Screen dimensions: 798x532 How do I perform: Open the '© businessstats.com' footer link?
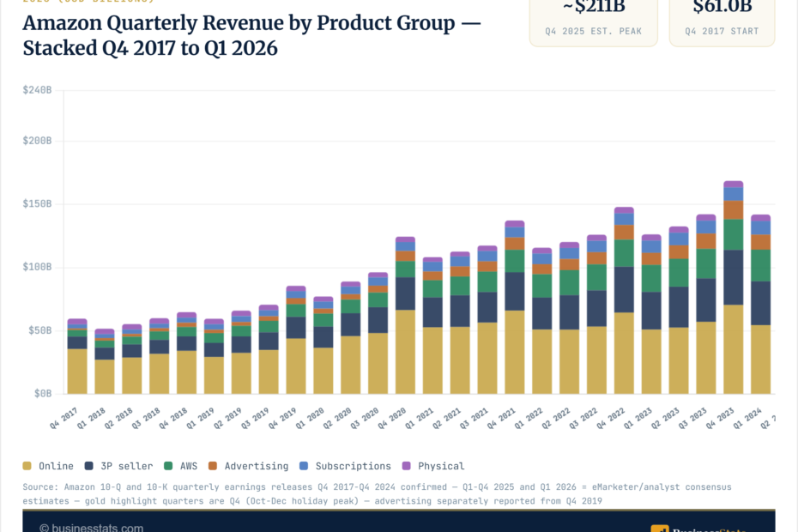pos(92,528)
